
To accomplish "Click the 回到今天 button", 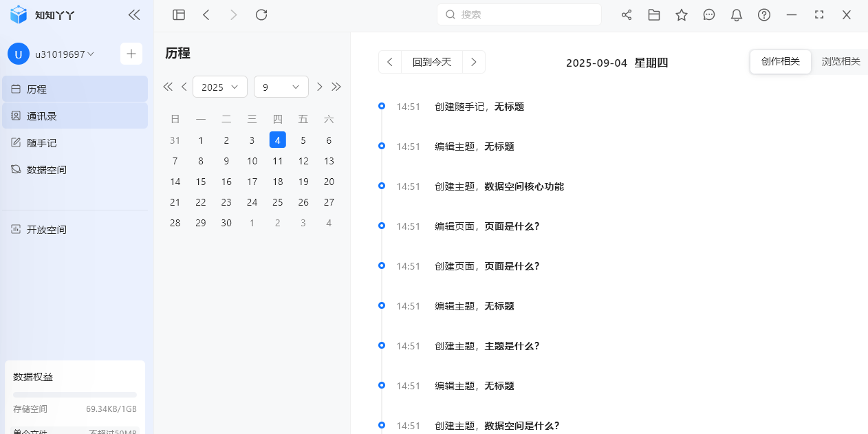I will (x=432, y=62).
